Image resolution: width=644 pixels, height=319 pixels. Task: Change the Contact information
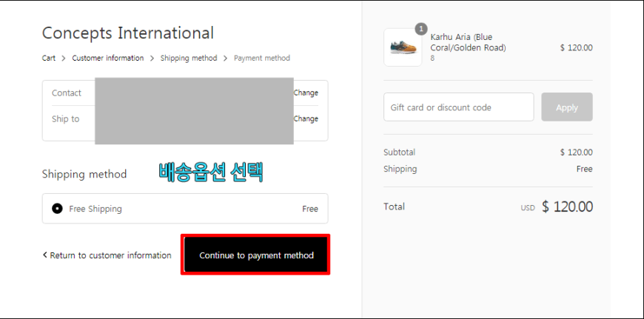click(306, 93)
